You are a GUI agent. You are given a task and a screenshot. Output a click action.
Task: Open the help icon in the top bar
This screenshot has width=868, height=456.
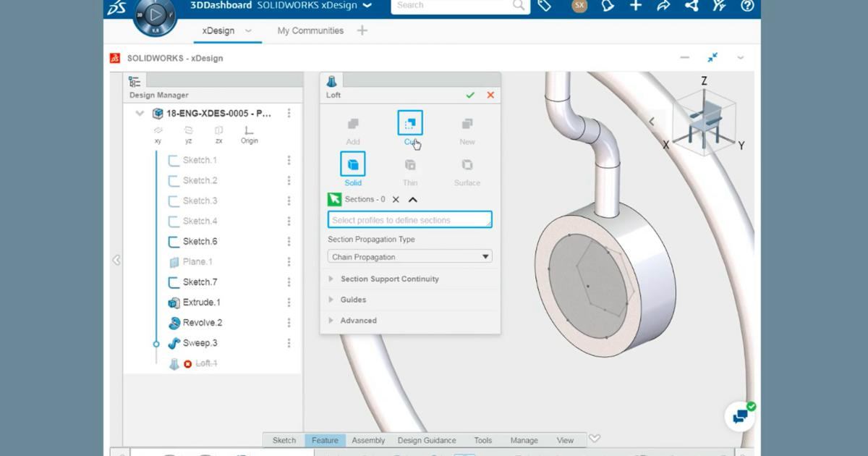(x=746, y=6)
